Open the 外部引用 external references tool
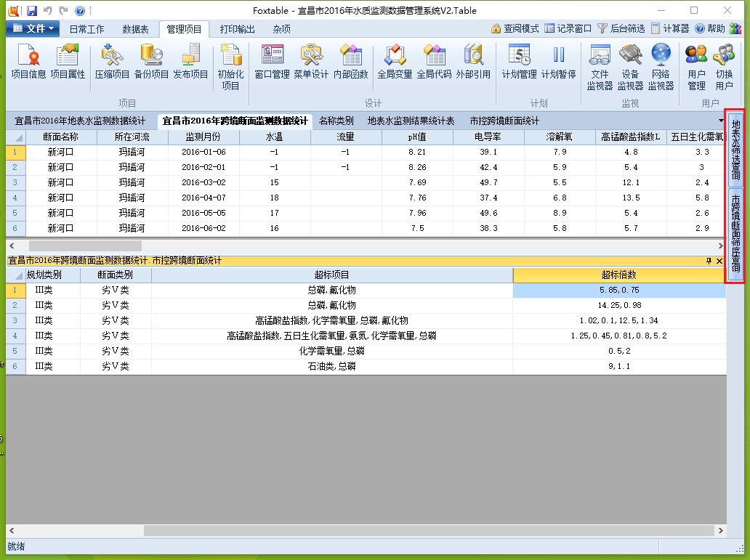 click(473, 61)
